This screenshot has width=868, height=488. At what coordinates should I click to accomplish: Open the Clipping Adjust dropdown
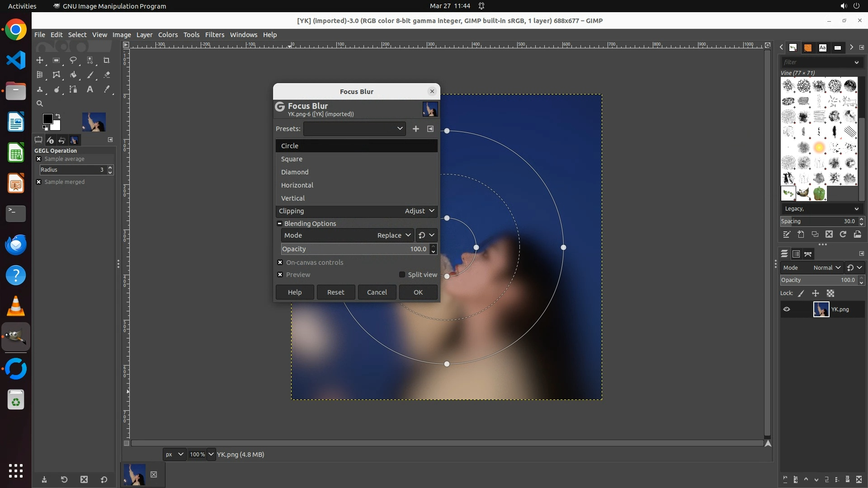(x=420, y=211)
